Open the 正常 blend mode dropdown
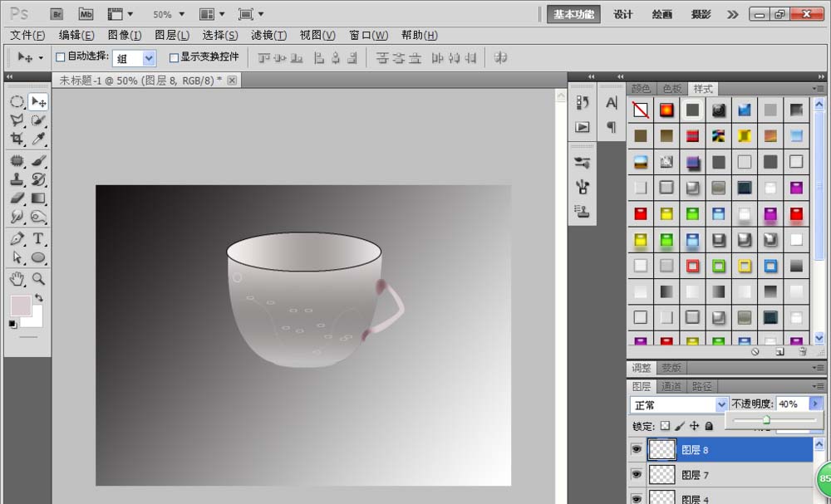Viewport: 831px width, 504px height. pyautogui.click(x=678, y=404)
